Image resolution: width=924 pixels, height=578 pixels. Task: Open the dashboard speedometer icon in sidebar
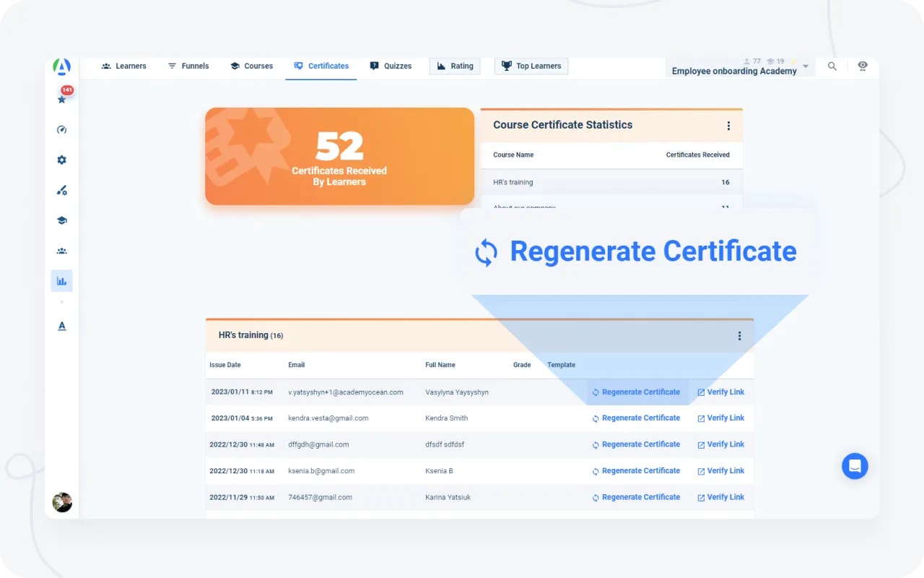coord(62,130)
